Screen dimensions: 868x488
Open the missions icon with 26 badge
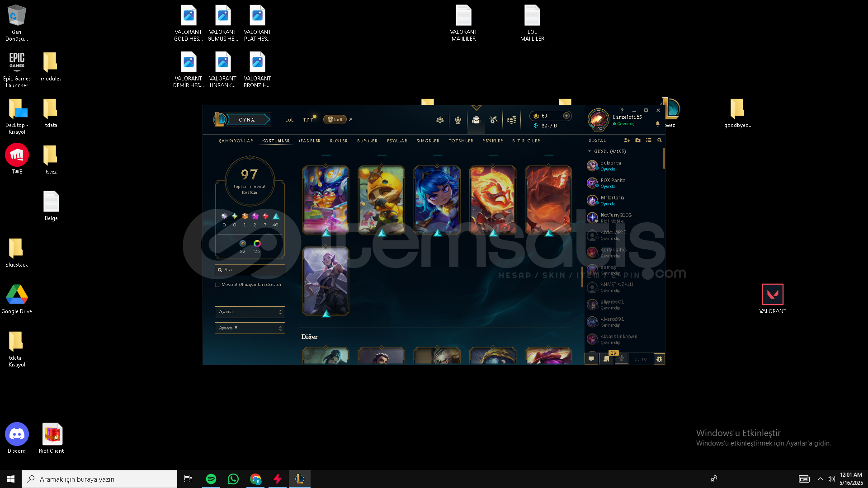tap(606, 359)
